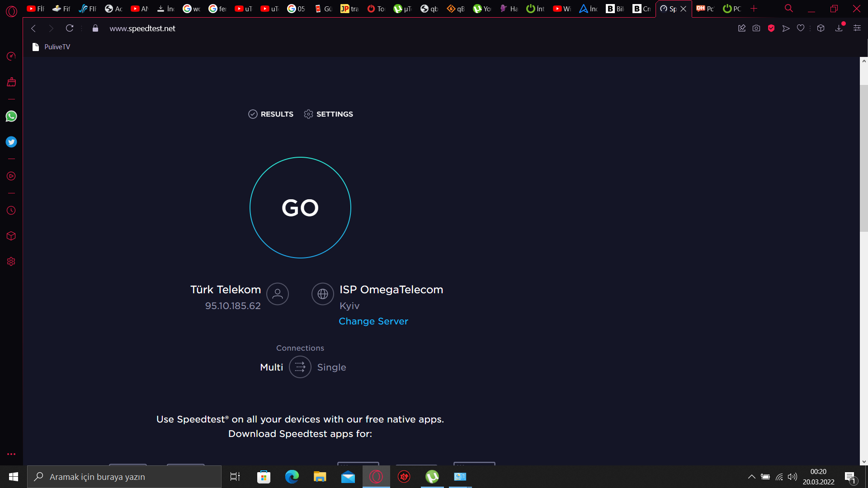
Task: Click the snapshot camera icon in address bar
Action: tap(756, 28)
